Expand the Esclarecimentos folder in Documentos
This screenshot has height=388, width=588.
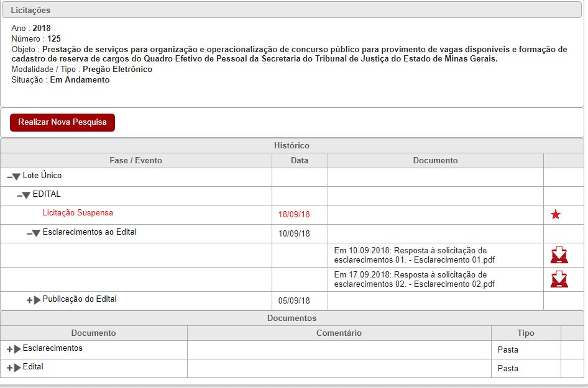14,350
